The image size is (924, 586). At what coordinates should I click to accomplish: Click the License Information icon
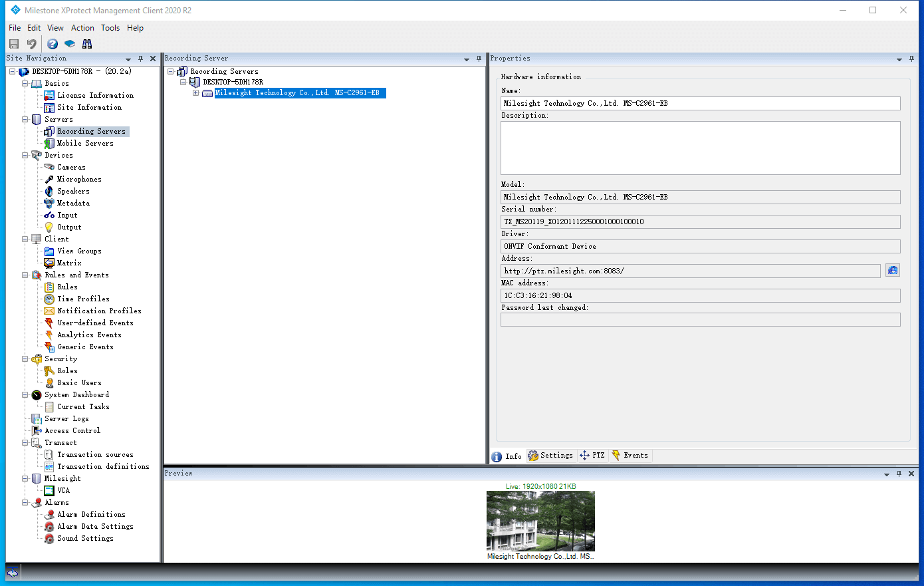point(49,95)
